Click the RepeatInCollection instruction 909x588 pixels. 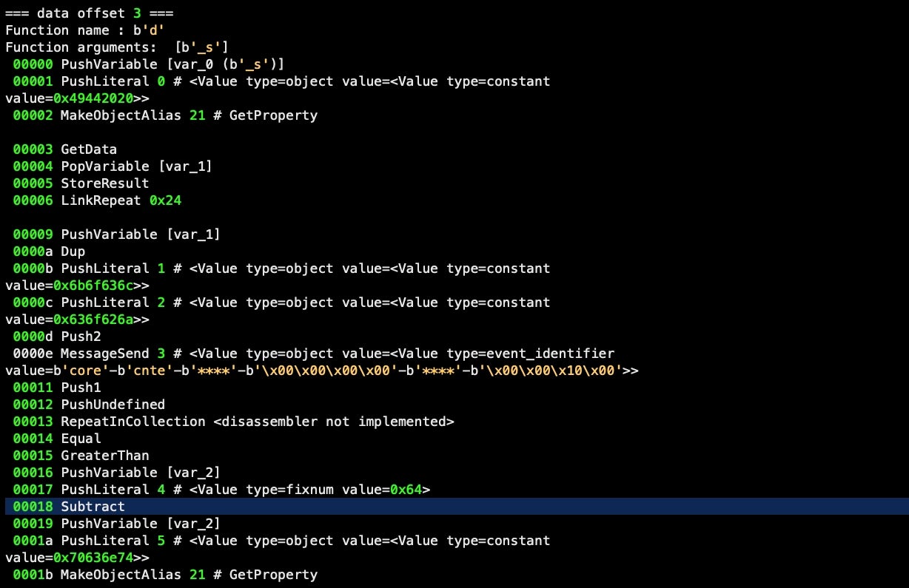click(x=133, y=422)
